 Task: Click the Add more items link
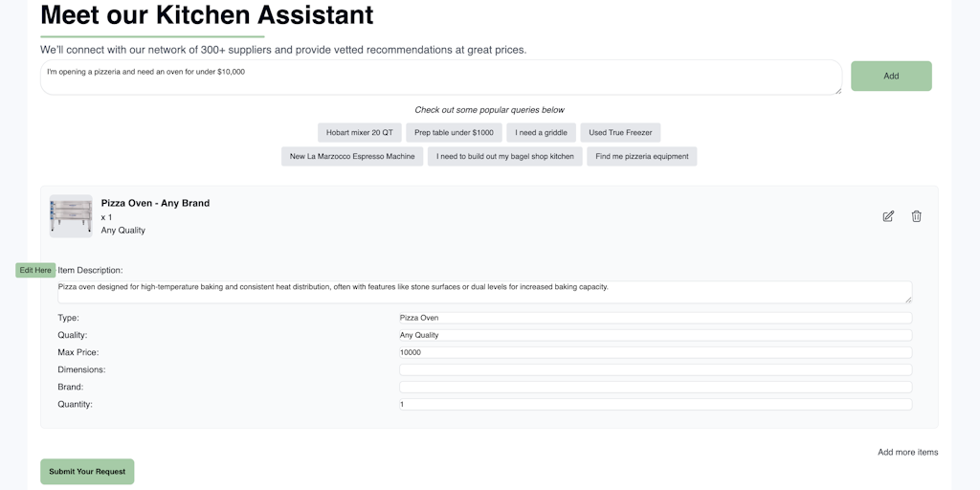(x=907, y=452)
